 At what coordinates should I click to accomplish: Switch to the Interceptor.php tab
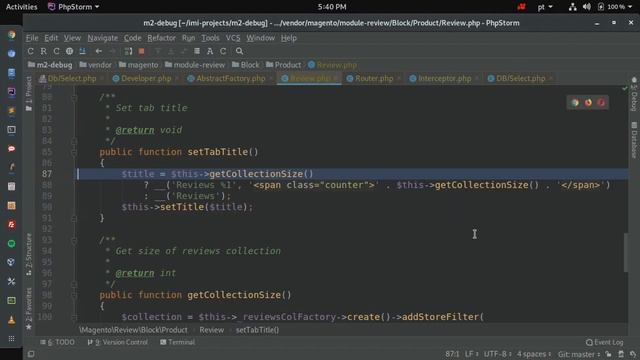coord(444,78)
